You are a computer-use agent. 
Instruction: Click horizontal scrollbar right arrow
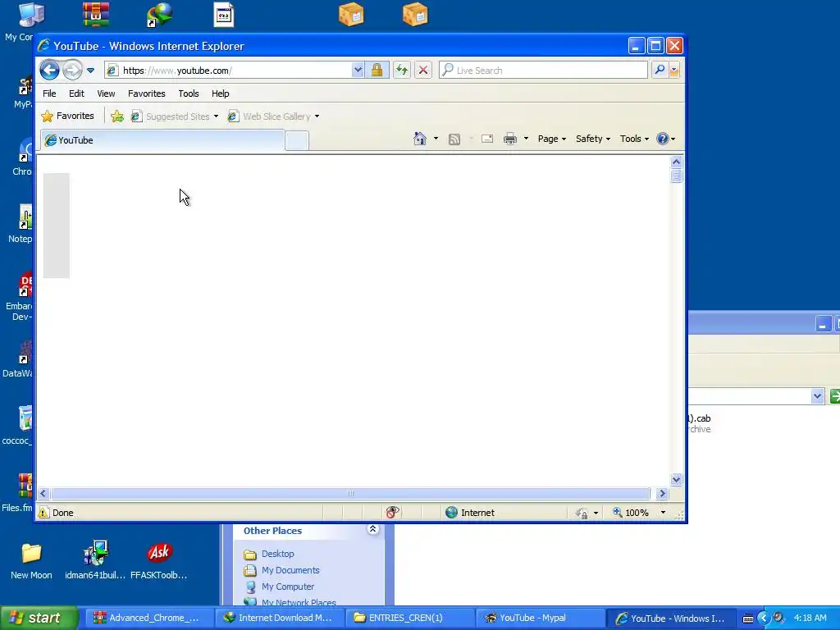(x=662, y=493)
